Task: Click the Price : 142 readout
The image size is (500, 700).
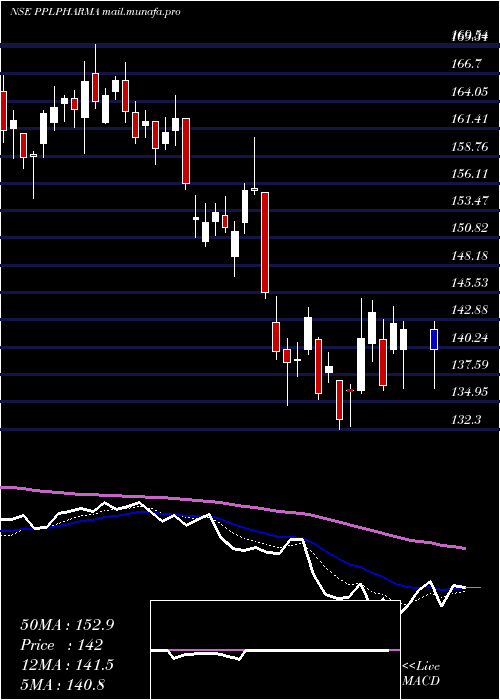Action: (62, 645)
